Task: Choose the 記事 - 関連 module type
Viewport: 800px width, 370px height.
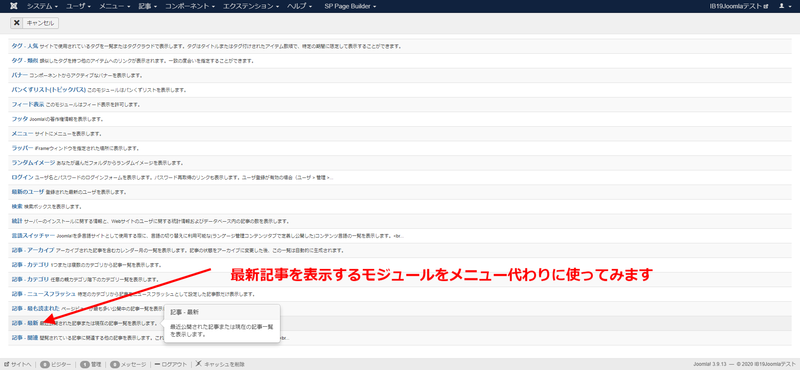Action: tap(24, 338)
